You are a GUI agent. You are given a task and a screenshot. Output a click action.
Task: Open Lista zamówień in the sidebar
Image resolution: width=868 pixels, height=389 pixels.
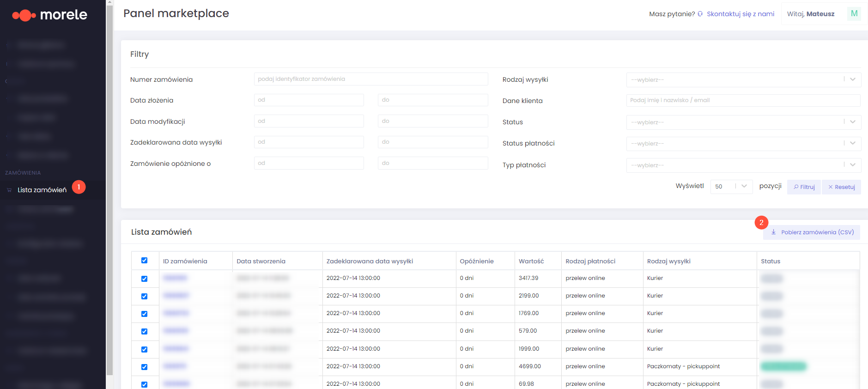(x=42, y=190)
